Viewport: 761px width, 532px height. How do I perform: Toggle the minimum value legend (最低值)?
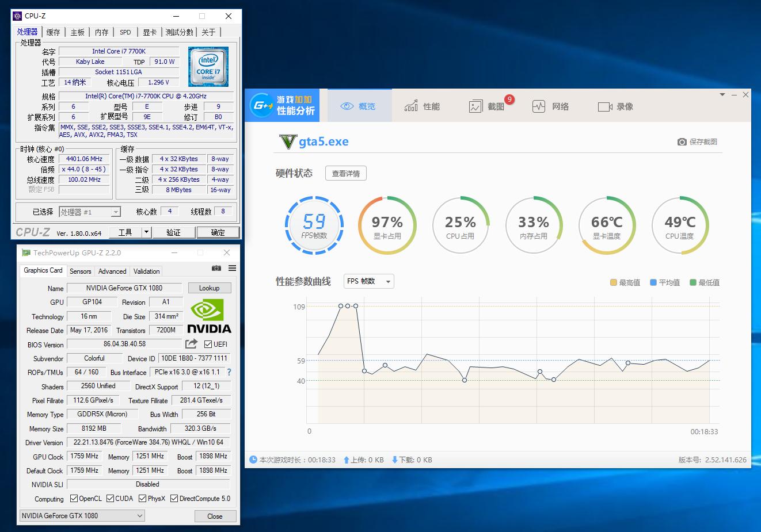click(x=705, y=282)
